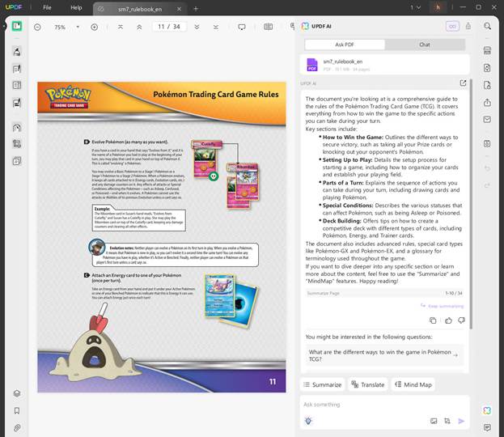Toggle the Reader mode icon at top left
Image resolution: width=504 pixels, height=437 pixels.
(16, 26)
